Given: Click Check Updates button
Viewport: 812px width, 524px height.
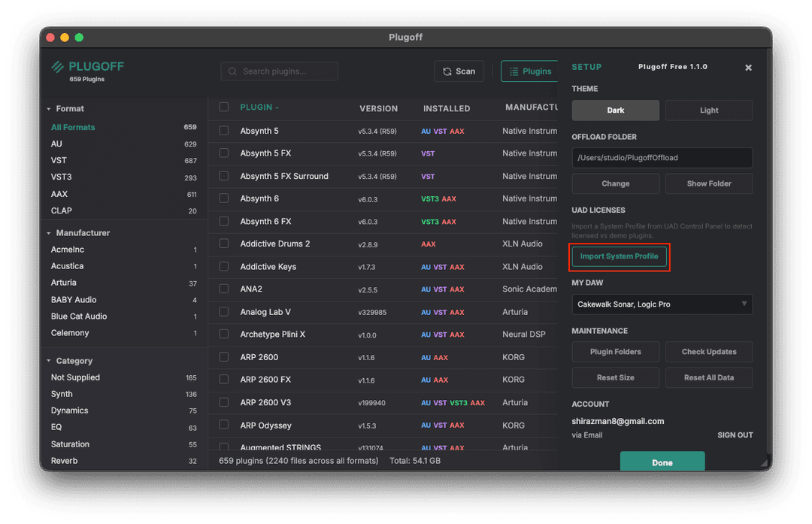Looking at the screenshot, I should (708, 352).
